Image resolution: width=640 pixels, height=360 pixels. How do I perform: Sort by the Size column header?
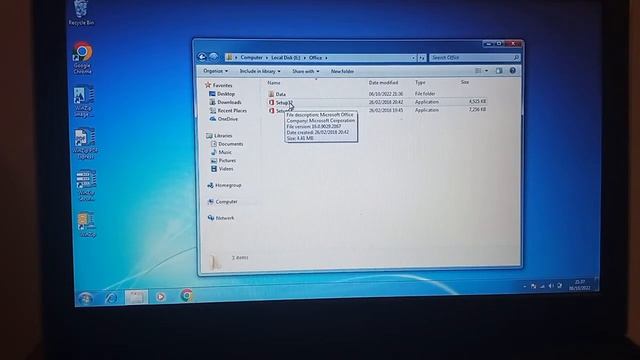(465, 82)
